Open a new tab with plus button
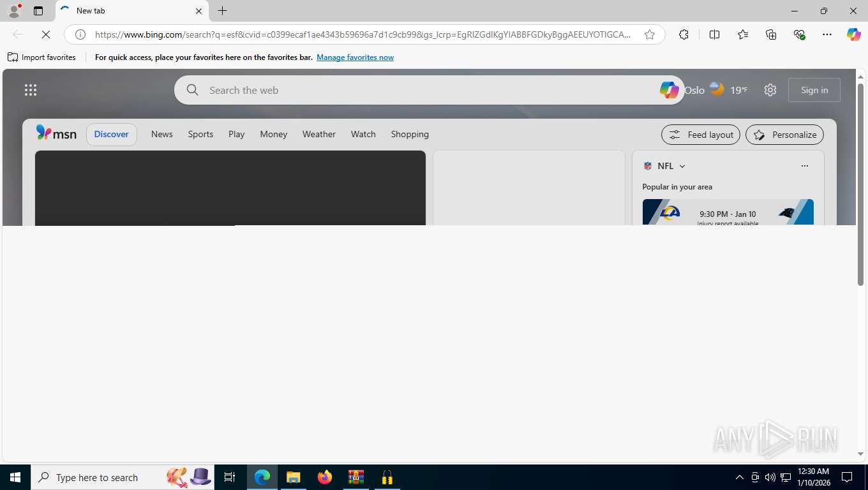This screenshot has height=490, width=868. coord(222,11)
